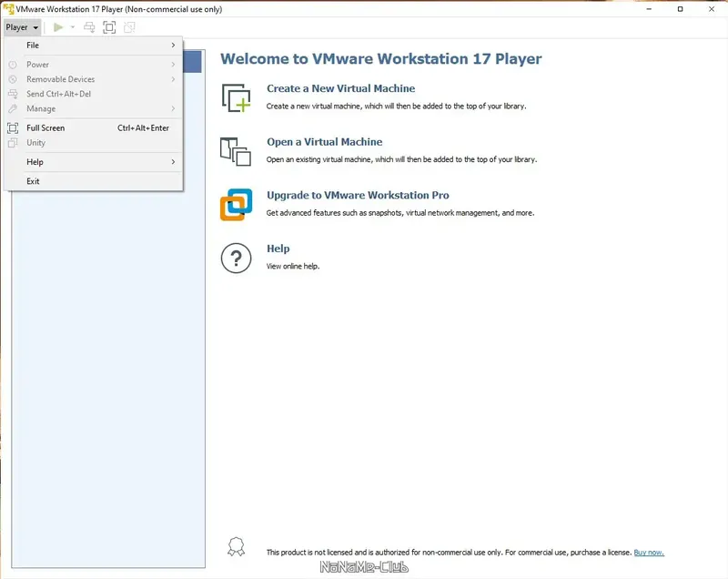Click Send Ctrl+Alt+Del toolbar icon
The height and width of the screenshot is (579, 728).
[x=89, y=27]
